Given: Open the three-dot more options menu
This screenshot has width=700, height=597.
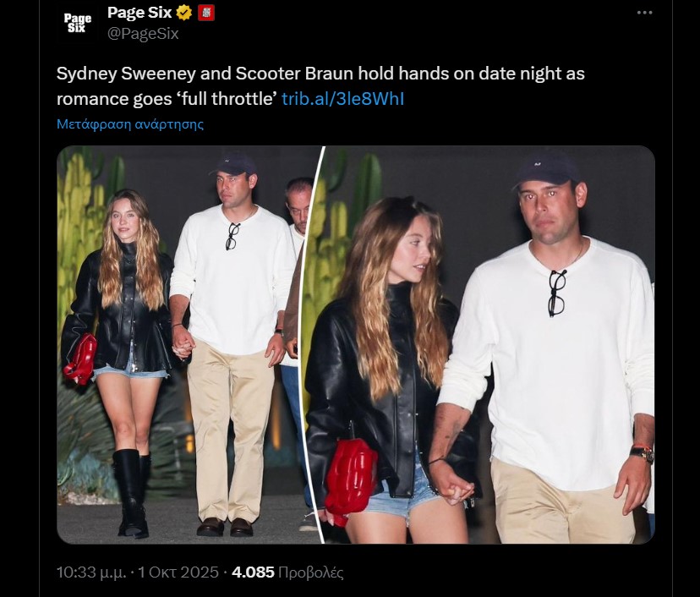Looking at the screenshot, I should [645, 13].
